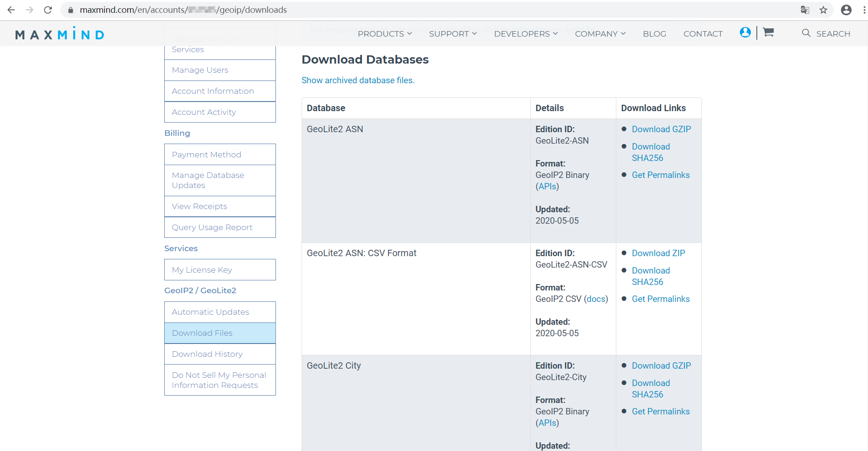The width and height of the screenshot is (868, 451).
Task: Click the GeoIP2 / GeoLite2 section heading
Action: click(200, 290)
